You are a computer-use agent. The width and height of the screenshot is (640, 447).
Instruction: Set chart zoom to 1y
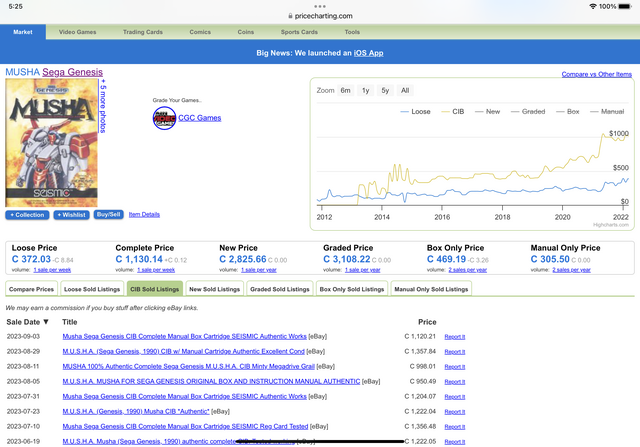coord(365,90)
